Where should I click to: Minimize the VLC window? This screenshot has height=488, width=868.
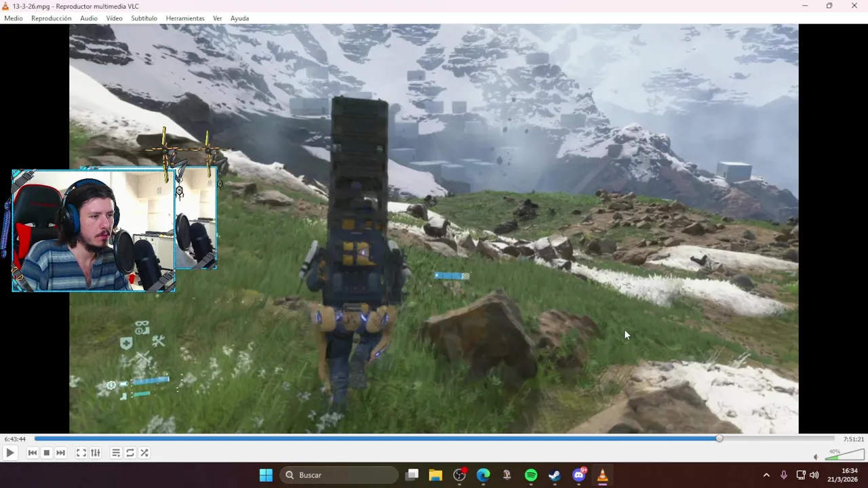(x=805, y=6)
